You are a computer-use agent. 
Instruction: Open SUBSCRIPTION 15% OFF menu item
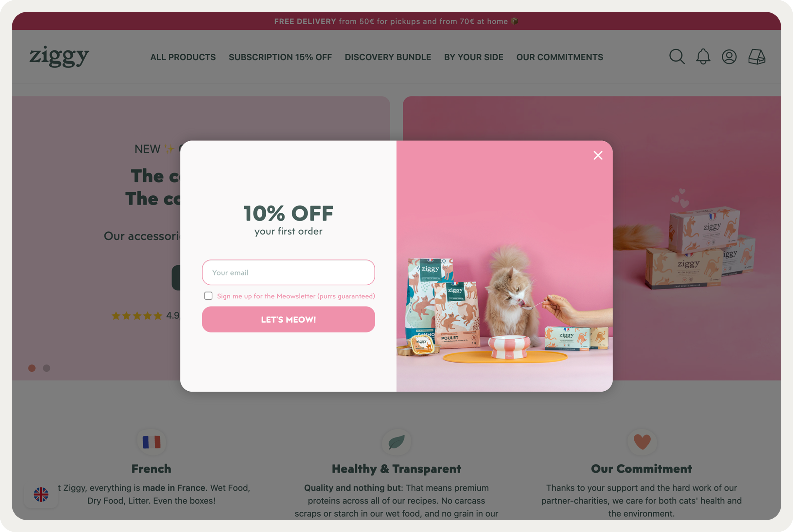[280, 57]
